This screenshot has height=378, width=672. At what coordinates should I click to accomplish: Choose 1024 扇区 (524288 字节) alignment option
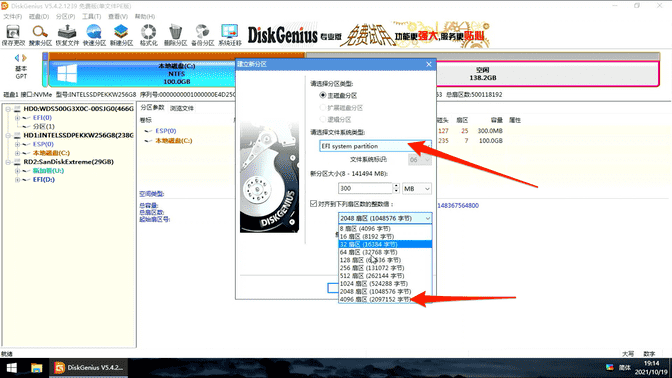pos(385,283)
